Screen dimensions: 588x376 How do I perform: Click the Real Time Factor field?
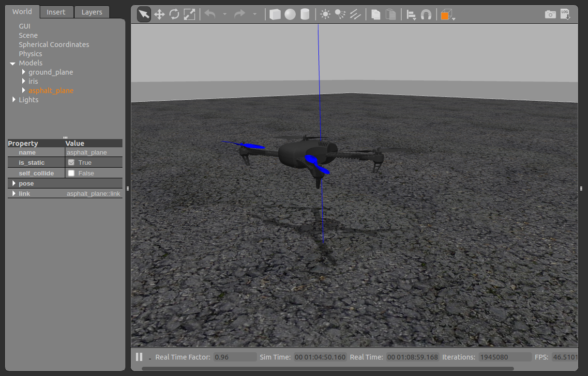point(235,357)
